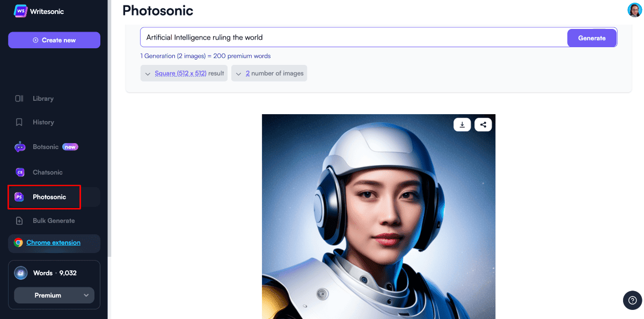Click the user profile avatar
The image size is (644, 319).
[x=634, y=10]
